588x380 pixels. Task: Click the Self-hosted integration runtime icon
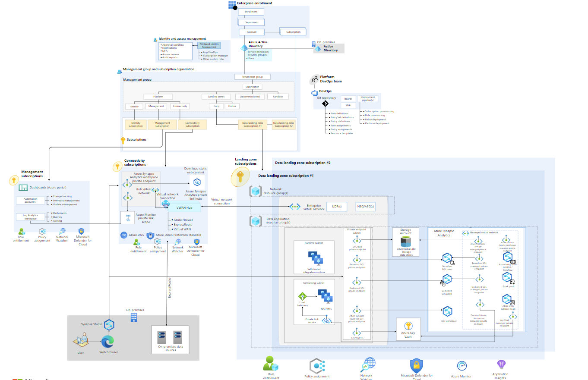click(315, 258)
